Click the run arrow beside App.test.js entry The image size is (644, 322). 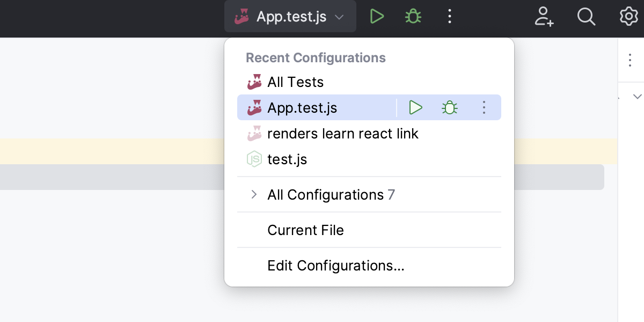pos(415,107)
